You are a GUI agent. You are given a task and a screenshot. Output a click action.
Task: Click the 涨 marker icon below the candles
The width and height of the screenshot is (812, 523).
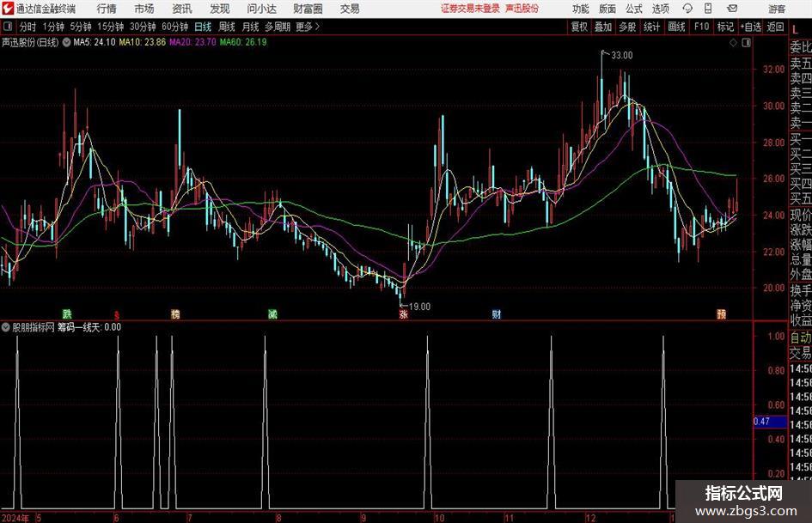coord(403,313)
